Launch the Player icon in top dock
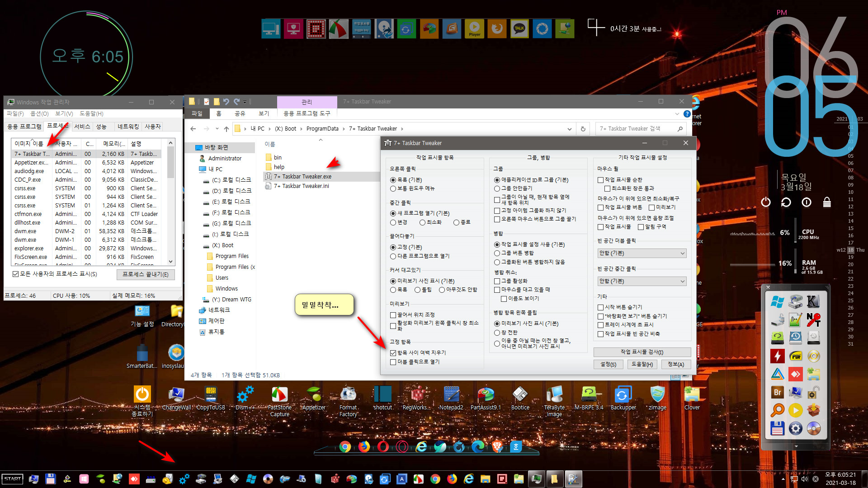The width and height of the screenshot is (868, 488). pyautogui.click(x=474, y=29)
